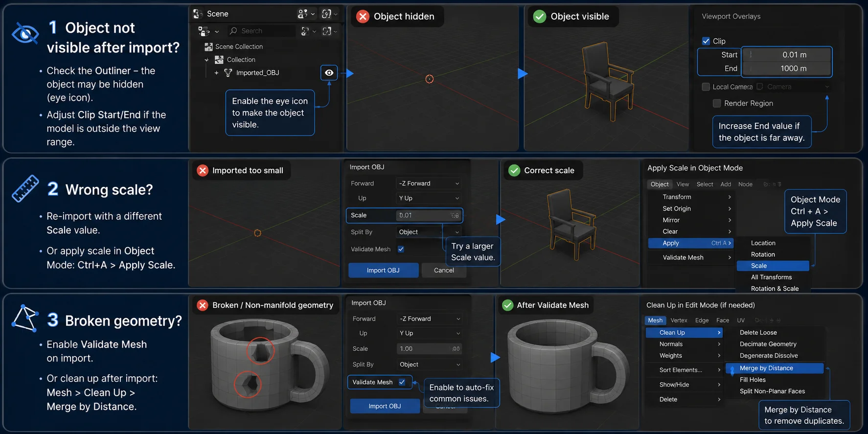
Task: Click the ruler icon beside Wrong scale heading
Action: 25,188
